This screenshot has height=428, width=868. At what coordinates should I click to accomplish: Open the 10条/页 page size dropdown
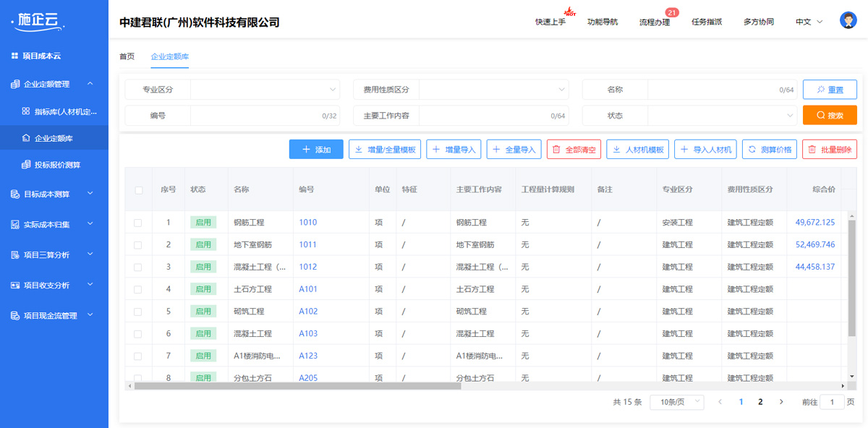tap(676, 402)
